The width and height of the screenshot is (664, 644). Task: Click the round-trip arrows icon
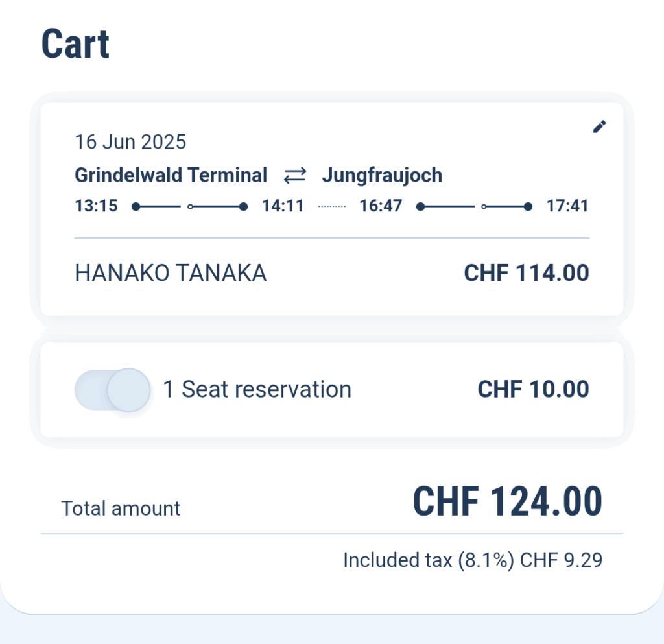click(295, 175)
